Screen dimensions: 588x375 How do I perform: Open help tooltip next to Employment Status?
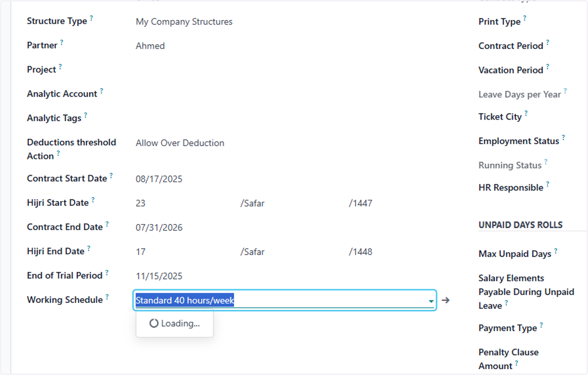563,138
